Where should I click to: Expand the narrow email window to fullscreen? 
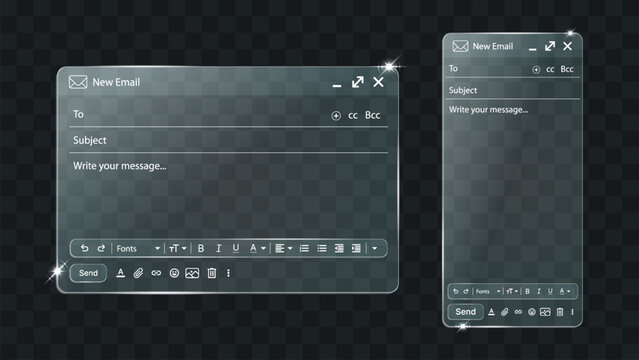pos(550,46)
